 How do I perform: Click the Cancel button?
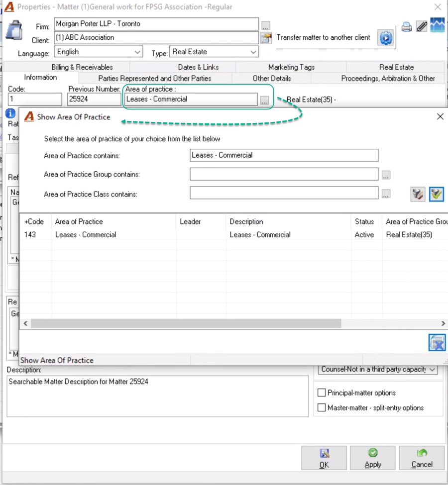422,458
